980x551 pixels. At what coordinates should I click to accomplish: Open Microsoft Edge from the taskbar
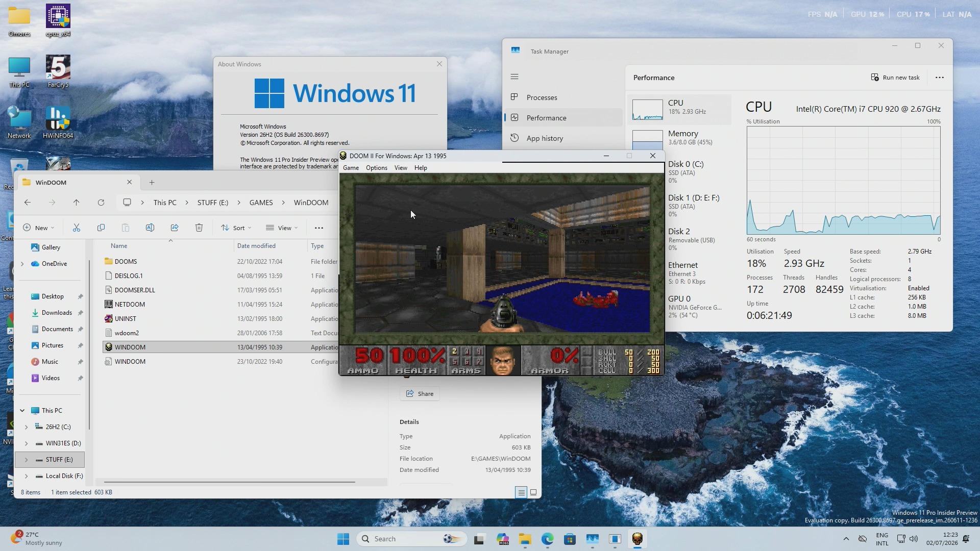548,539
